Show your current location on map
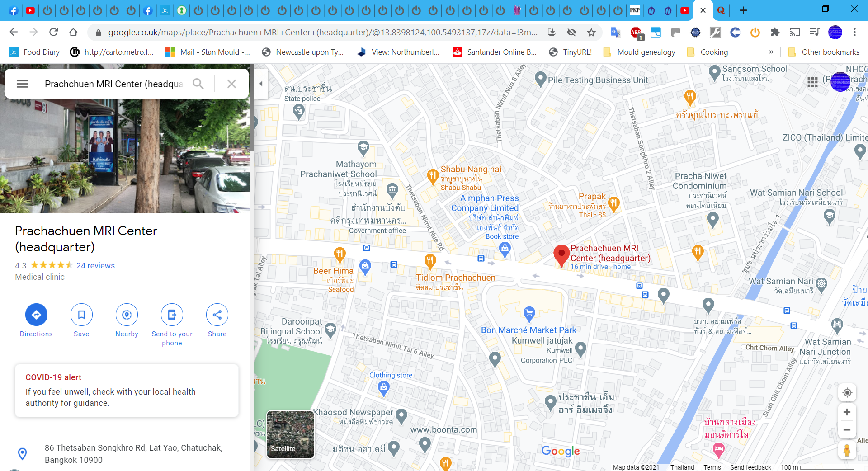Image resolution: width=868 pixels, height=471 pixels. point(847,392)
